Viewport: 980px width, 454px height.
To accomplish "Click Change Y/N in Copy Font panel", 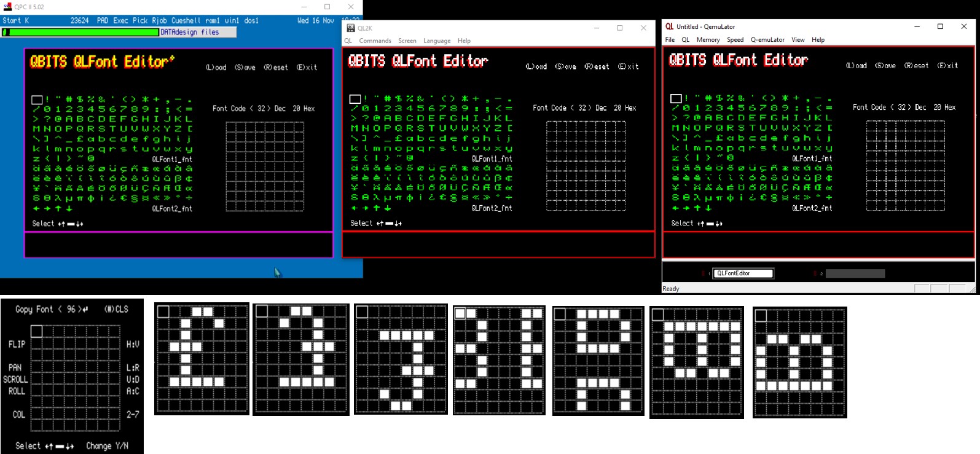I will point(108,446).
